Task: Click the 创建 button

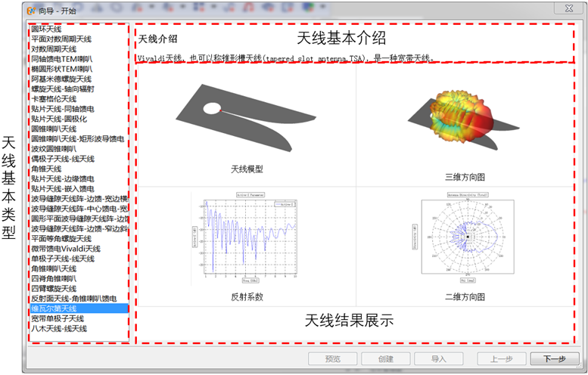Action: (x=385, y=359)
